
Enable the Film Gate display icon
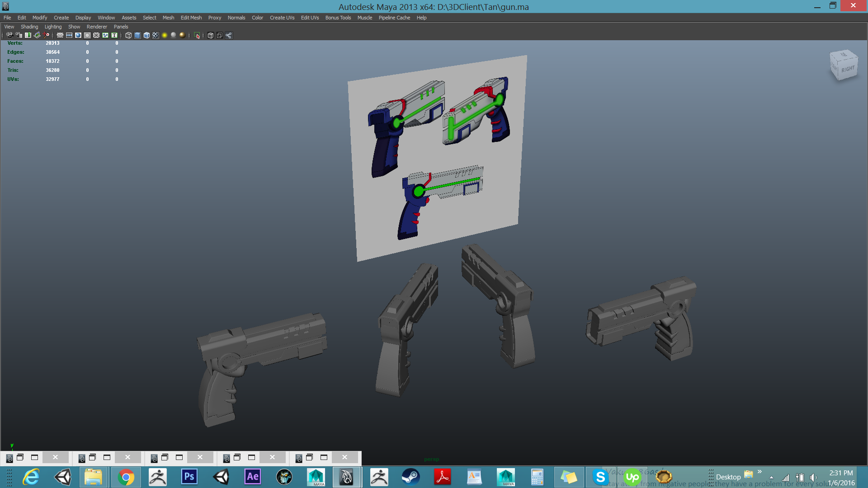click(69, 35)
